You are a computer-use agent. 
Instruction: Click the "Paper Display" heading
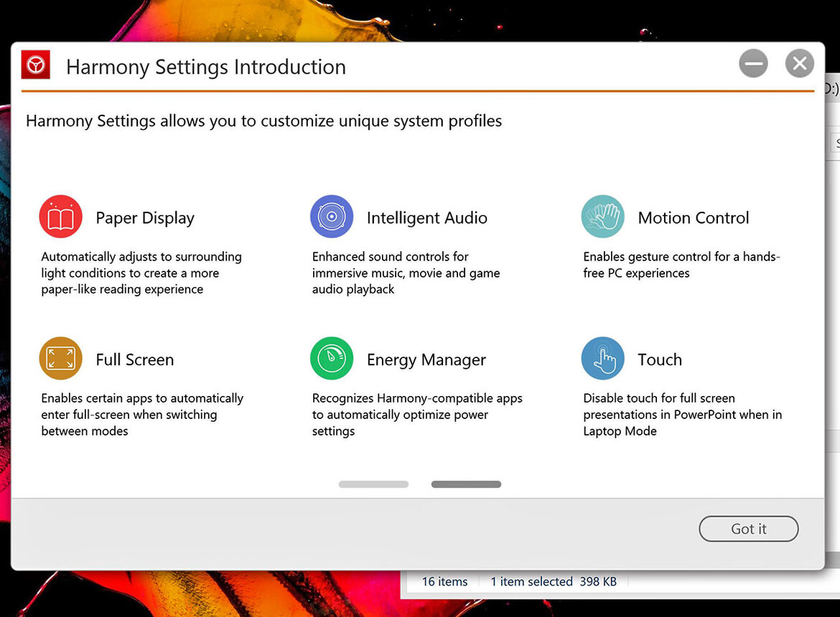pos(145,218)
